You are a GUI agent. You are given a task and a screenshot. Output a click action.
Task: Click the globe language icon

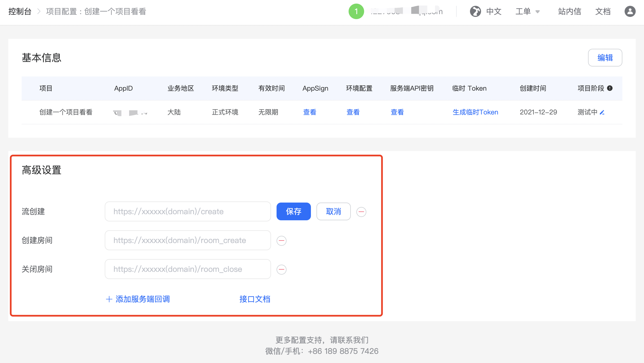[x=475, y=11]
